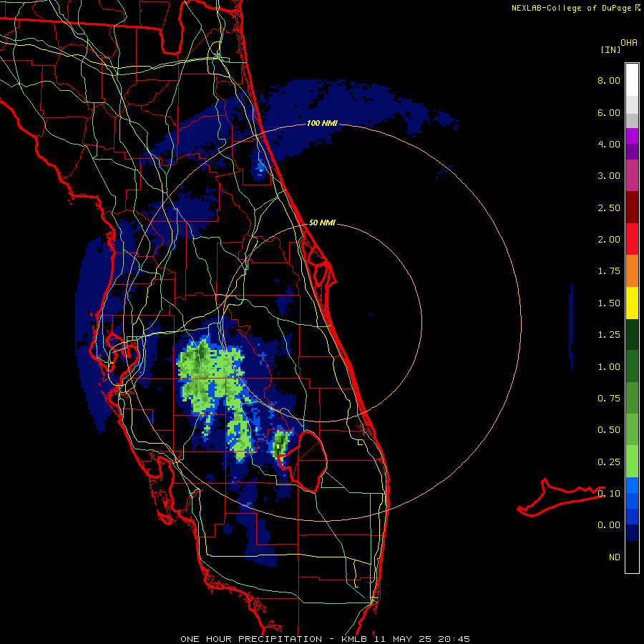This screenshot has width=644, height=644.
Task: Pick the bright magenta swatch near 4.00
Action: tap(632, 136)
